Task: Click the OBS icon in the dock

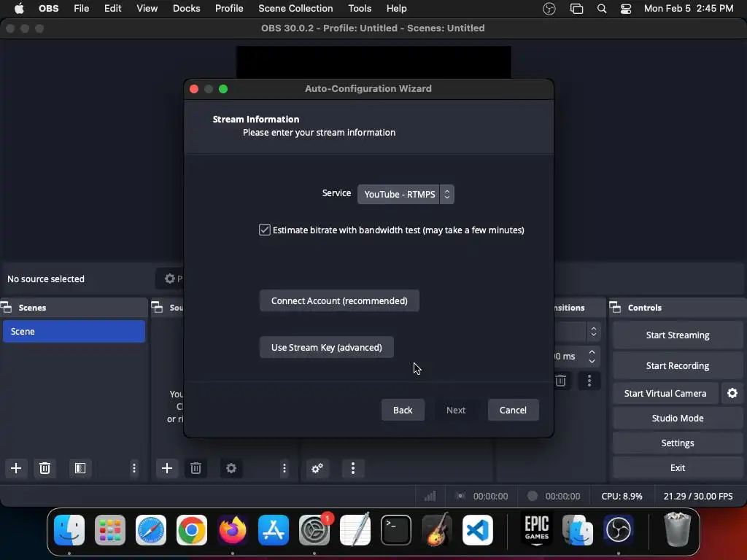Action: tap(619, 530)
